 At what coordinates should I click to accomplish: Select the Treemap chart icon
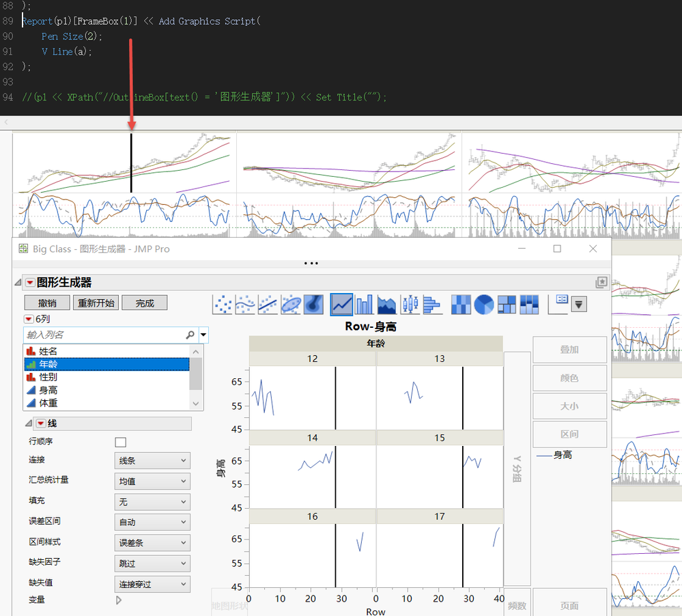point(507,304)
